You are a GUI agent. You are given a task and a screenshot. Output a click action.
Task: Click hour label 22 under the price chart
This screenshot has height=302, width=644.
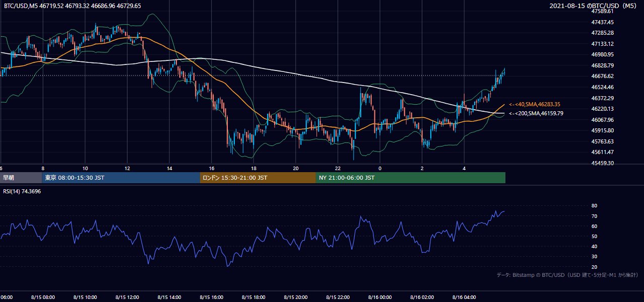point(338,168)
